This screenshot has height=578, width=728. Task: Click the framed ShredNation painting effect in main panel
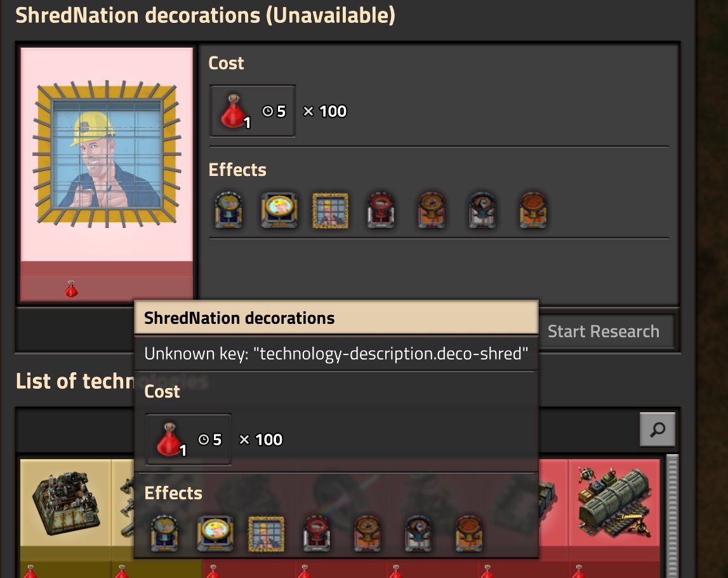(x=330, y=210)
